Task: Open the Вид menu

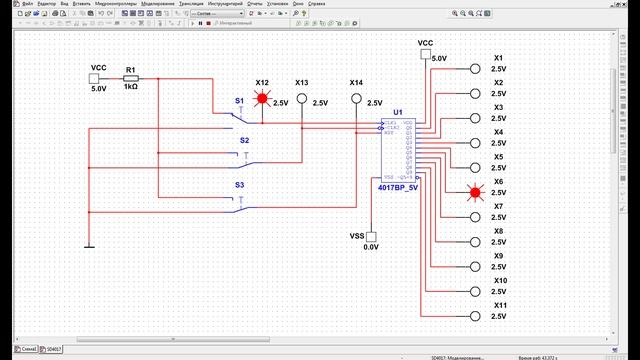Action: 64,4
